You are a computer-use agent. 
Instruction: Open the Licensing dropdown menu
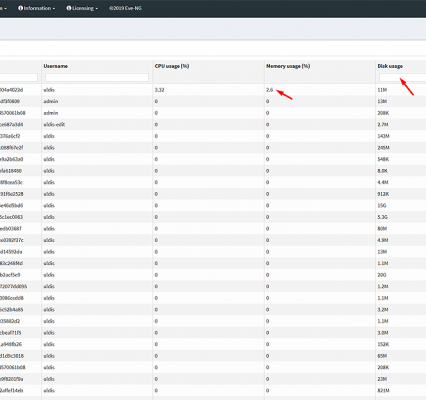(82, 8)
